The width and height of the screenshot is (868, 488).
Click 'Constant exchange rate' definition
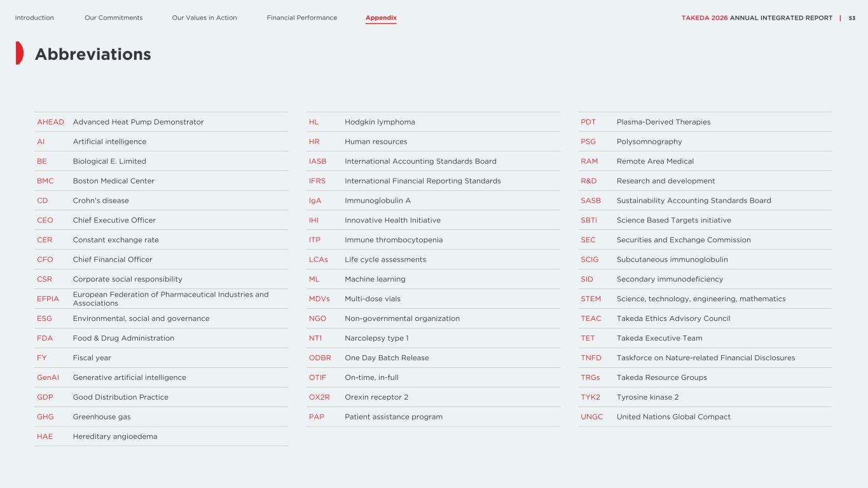pos(116,240)
